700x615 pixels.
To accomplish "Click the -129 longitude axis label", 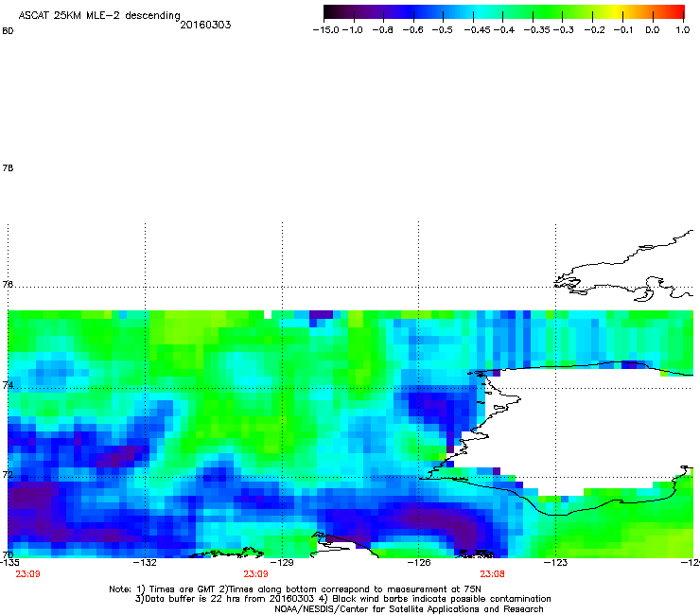I will point(282,562).
